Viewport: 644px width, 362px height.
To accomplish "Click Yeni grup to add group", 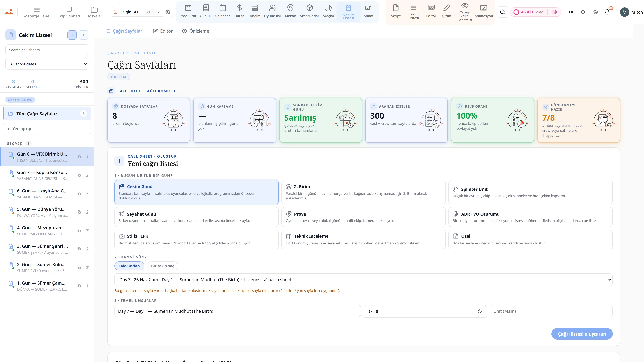I will click(47, 129).
